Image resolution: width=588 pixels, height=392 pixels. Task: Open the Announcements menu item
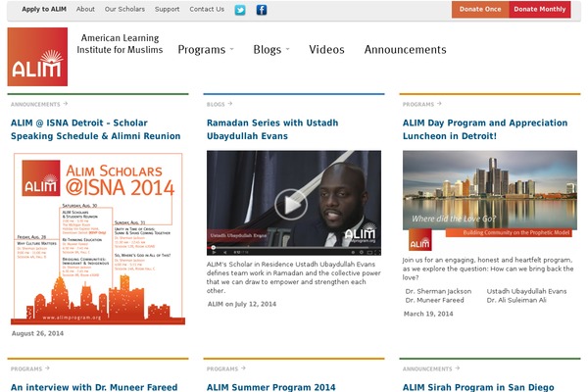(x=406, y=50)
